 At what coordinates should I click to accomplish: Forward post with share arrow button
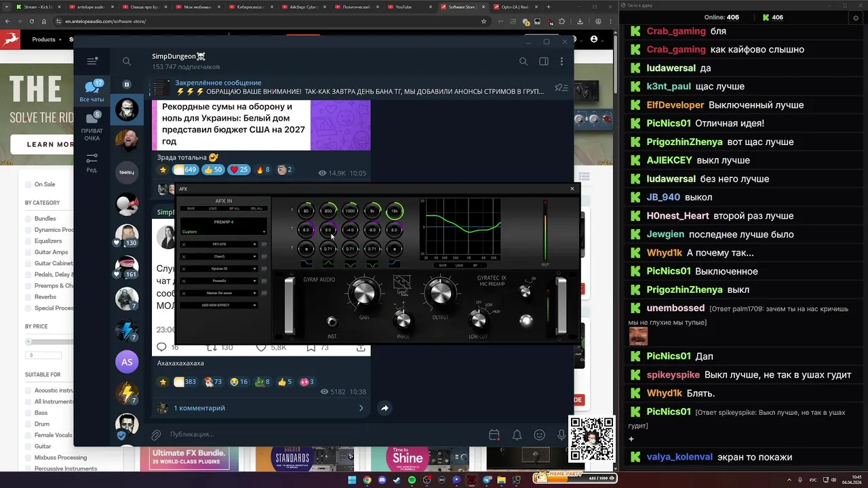point(384,408)
